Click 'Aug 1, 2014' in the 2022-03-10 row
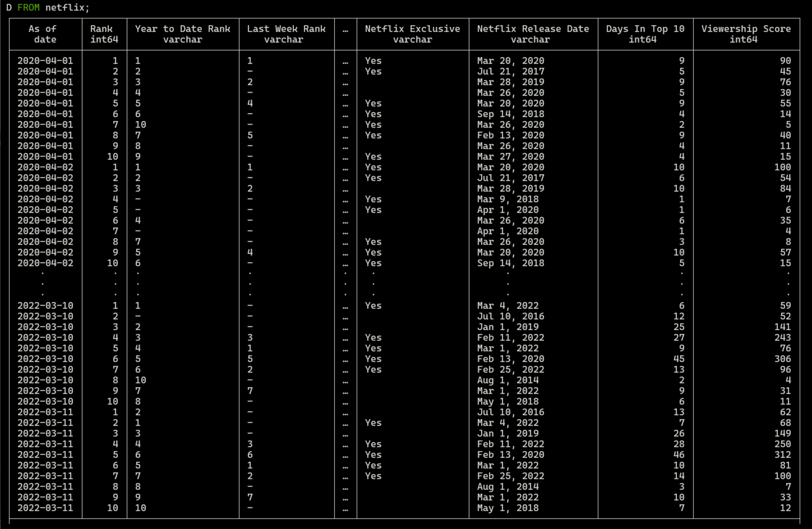 (508, 380)
